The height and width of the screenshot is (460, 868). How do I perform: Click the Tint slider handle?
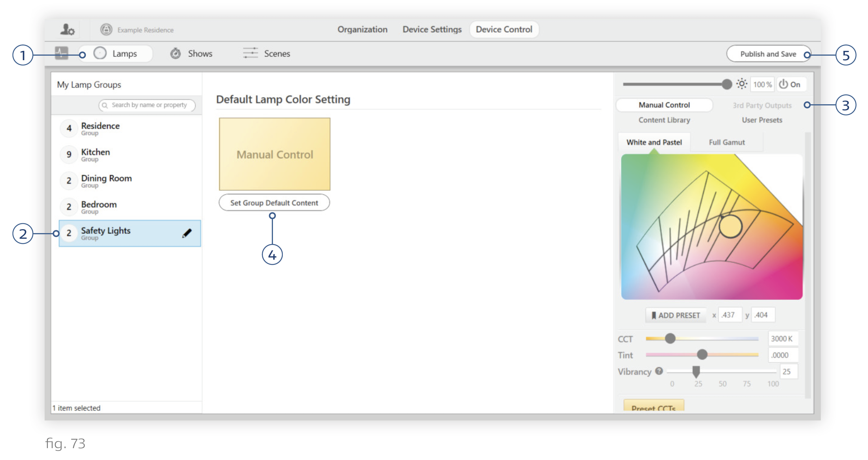[702, 354]
